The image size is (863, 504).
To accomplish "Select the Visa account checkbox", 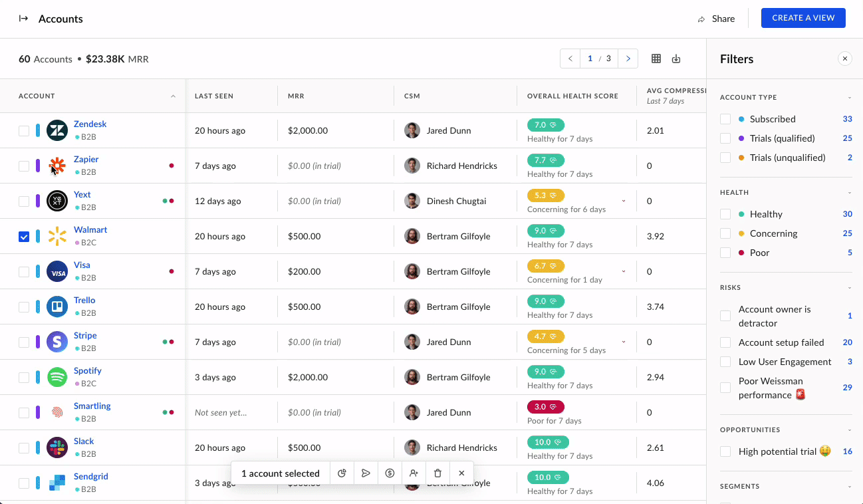I will pos(24,272).
